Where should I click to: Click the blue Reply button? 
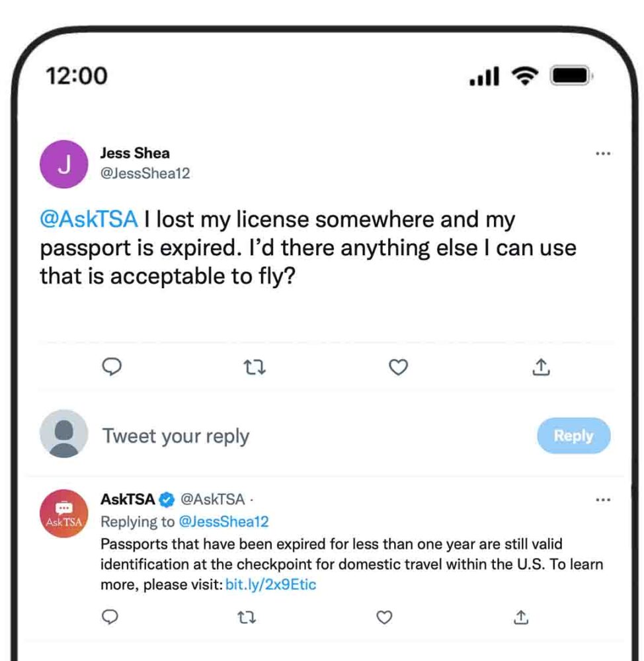tap(573, 436)
